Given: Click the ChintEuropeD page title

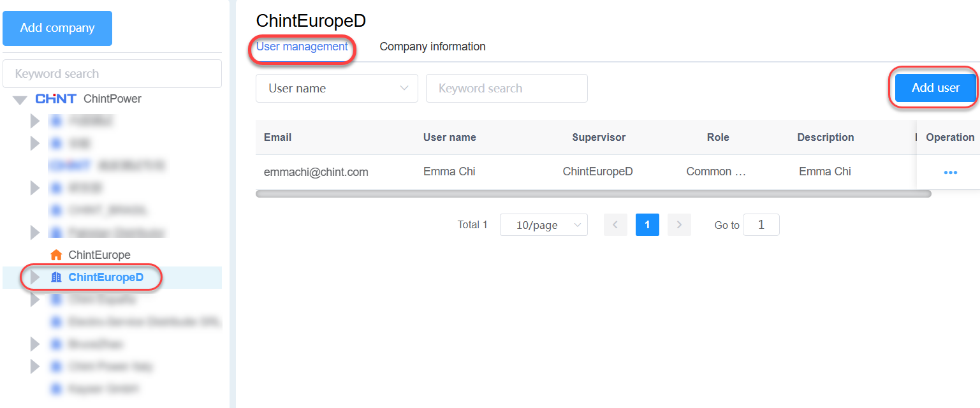Looking at the screenshot, I should (311, 20).
